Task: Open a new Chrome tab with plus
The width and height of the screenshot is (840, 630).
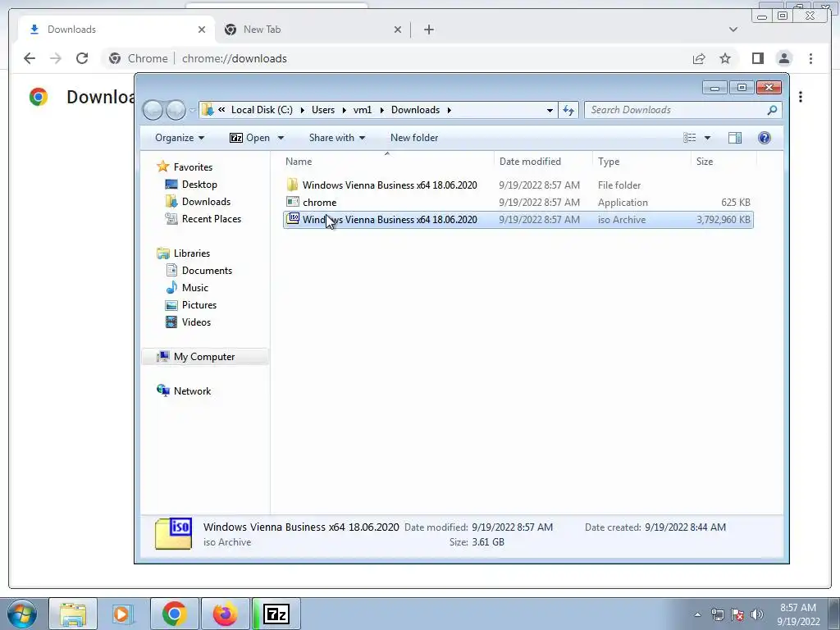Action: click(428, 30)
